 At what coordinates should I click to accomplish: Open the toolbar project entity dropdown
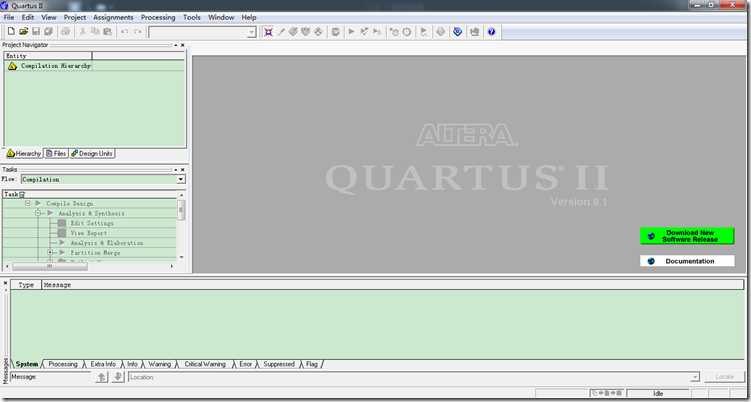click(x=252, y=32)
